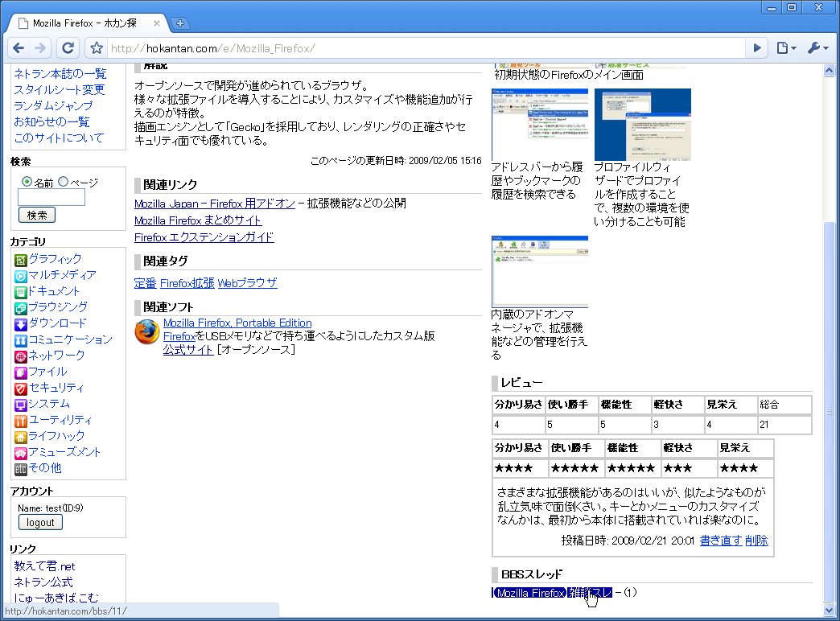The image size is (840, 621).
Task: Open the address bar history screenshot thumbnail
Action: 539,125
